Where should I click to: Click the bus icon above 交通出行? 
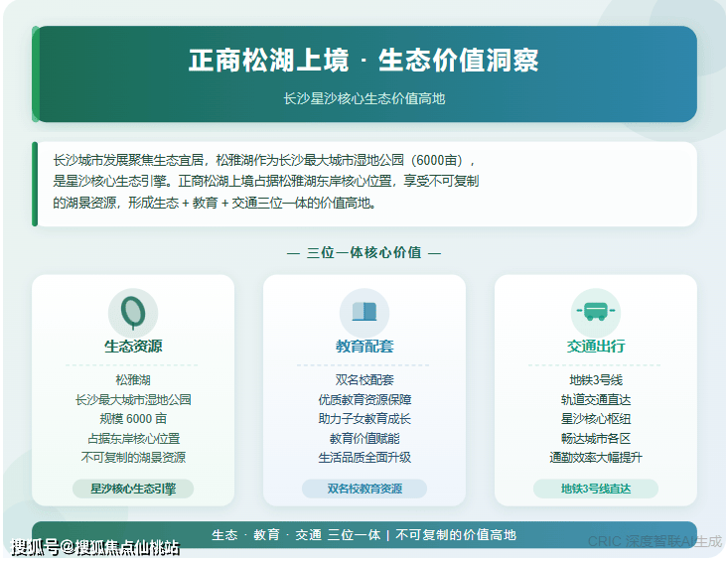click(x=595, y=312)
